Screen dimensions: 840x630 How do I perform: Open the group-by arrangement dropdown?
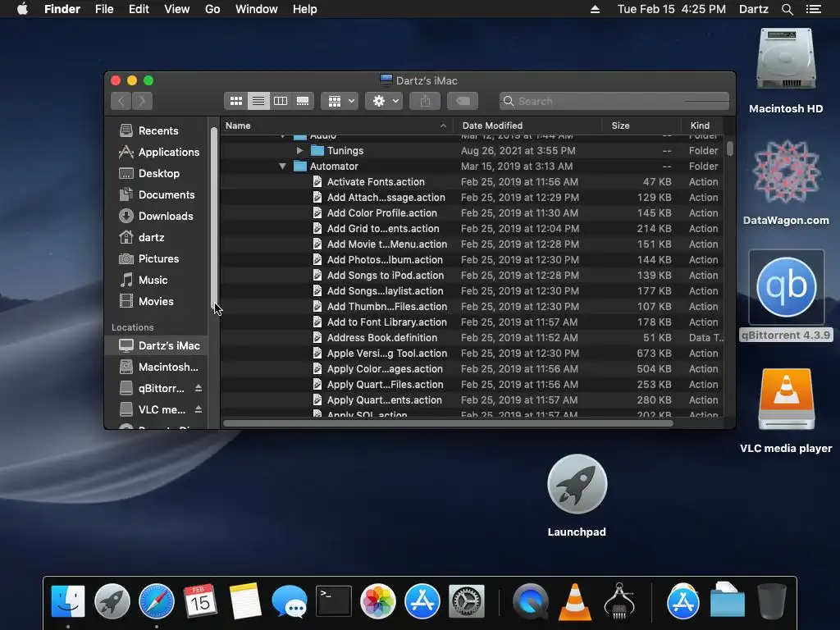340,101
